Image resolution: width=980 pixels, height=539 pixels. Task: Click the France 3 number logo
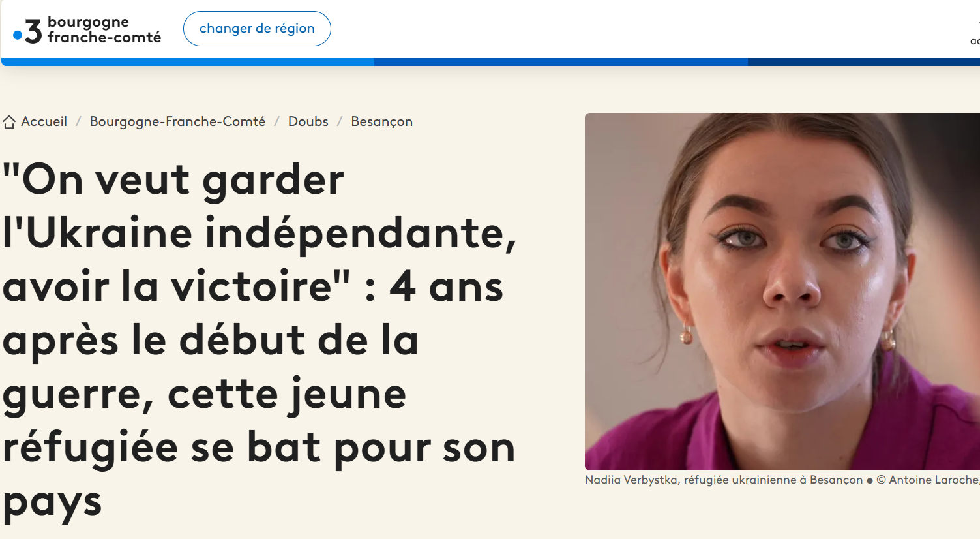coord(33,31)
